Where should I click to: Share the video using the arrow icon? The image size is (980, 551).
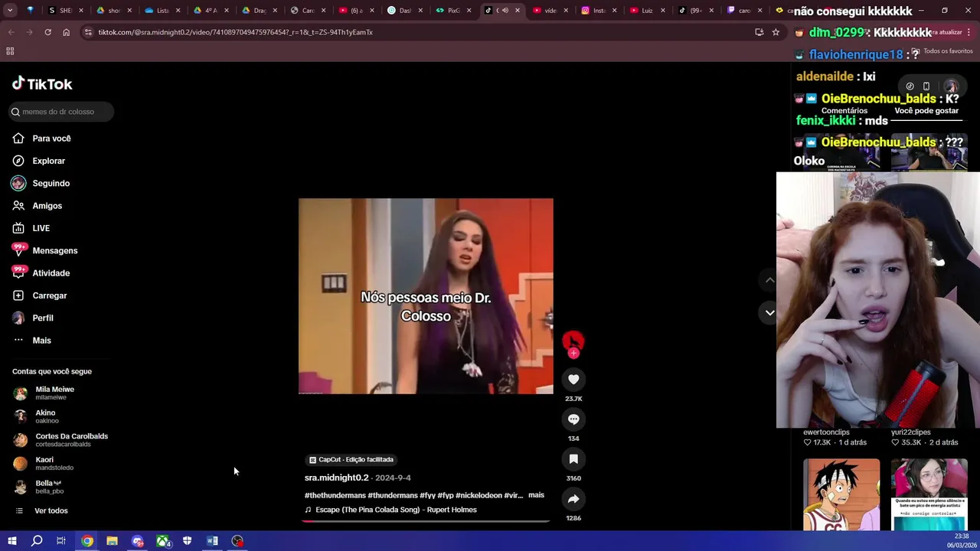pos(573,498)
